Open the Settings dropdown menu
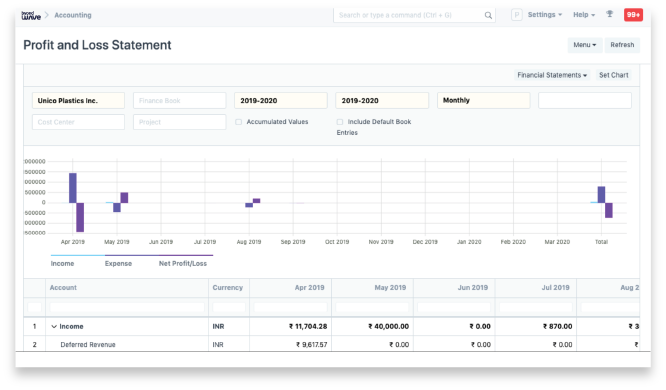Image resolution: width=666 pixels, height=390 pixels. [x=545, y=15]
